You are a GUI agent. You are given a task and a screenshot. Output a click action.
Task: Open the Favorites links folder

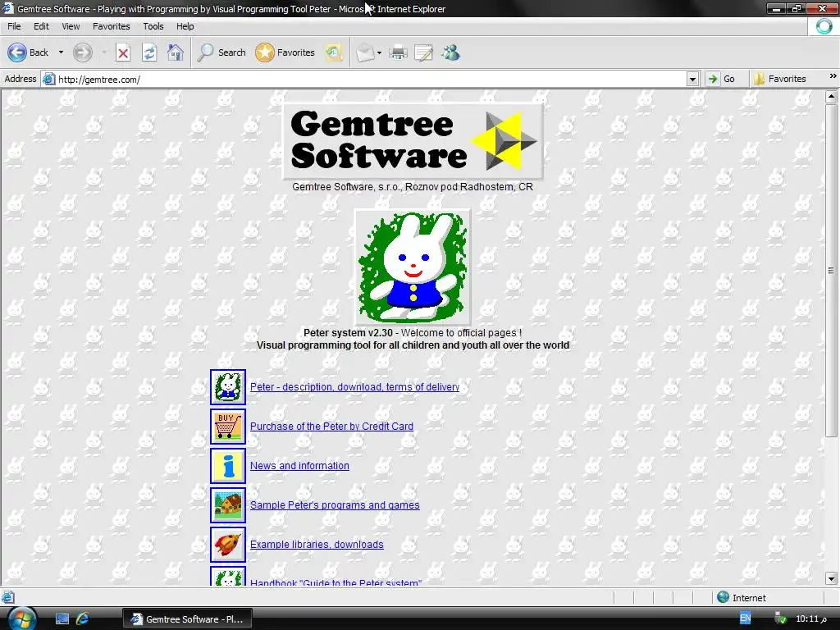click(779, 79)
